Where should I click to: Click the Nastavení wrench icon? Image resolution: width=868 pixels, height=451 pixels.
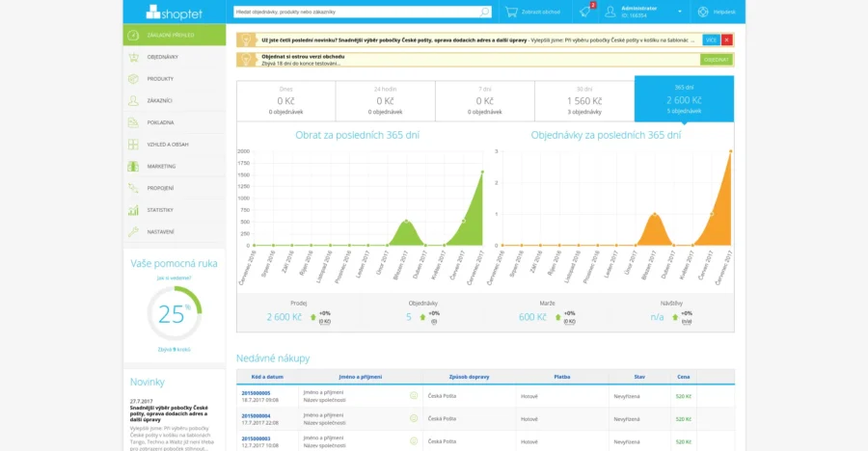click(x=133, y=232)
